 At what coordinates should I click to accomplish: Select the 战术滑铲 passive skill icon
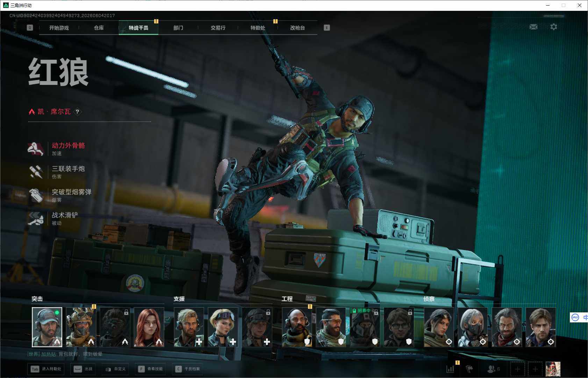36,218
